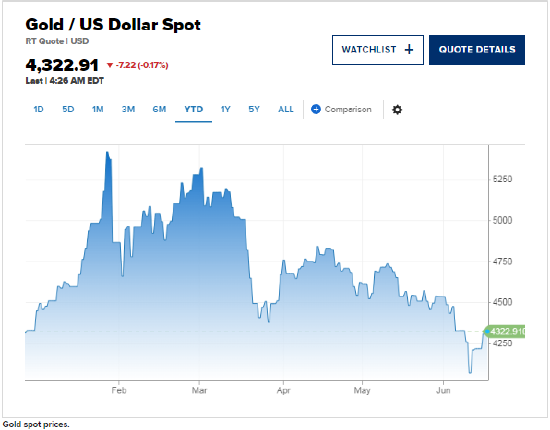Open chart settings gear icon
The height and width of the screenshot is (430, 550).
(397, 109)
